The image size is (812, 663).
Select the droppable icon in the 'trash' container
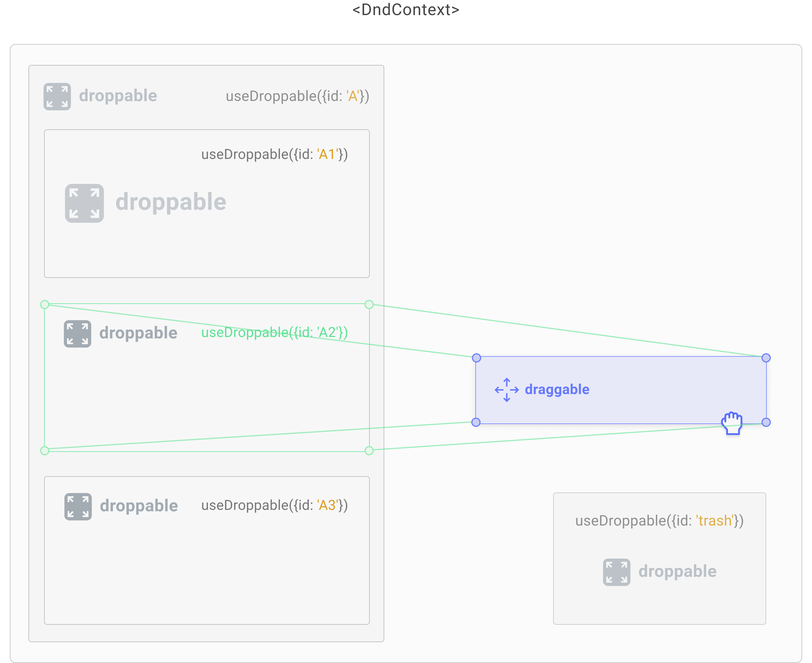(617, 572)
